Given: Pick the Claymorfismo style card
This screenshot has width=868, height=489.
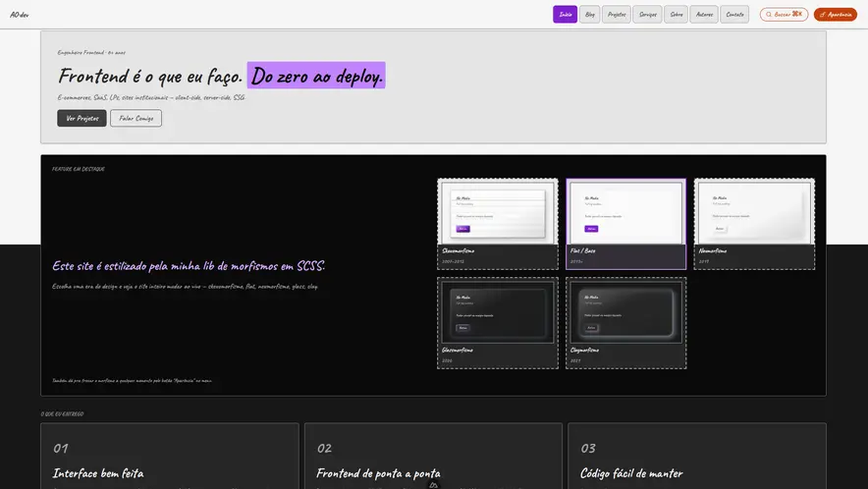Looking at the screenshot, I should click(x=625, y=323).
